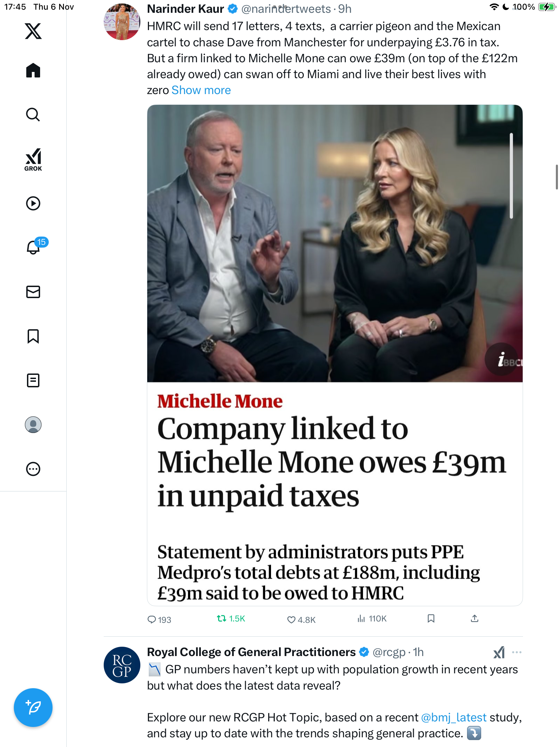Screen dimensions: 560x747
Task: Tap the compose new post button
Action: pyautogui.click(x=33, y=708)
